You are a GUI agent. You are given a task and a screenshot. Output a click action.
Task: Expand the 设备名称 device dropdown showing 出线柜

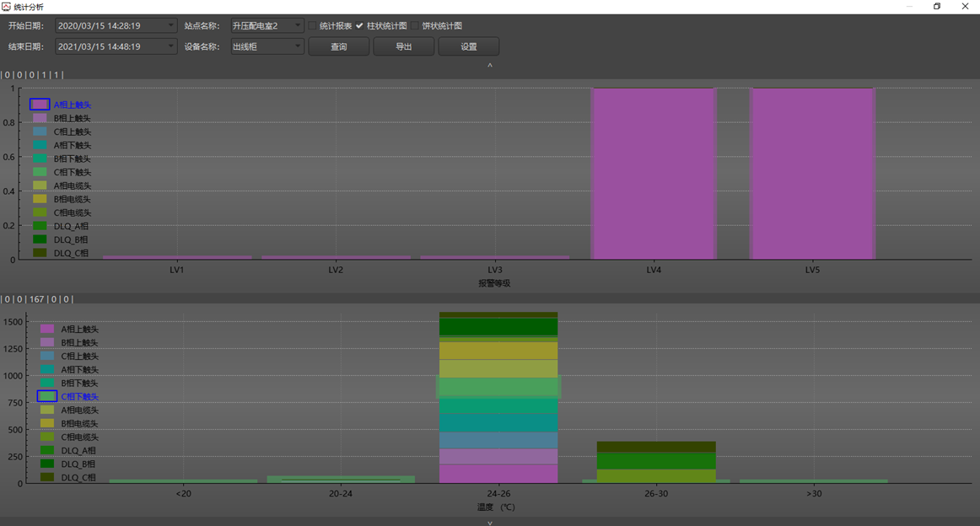pyautogui.click(x=297, y=46)
